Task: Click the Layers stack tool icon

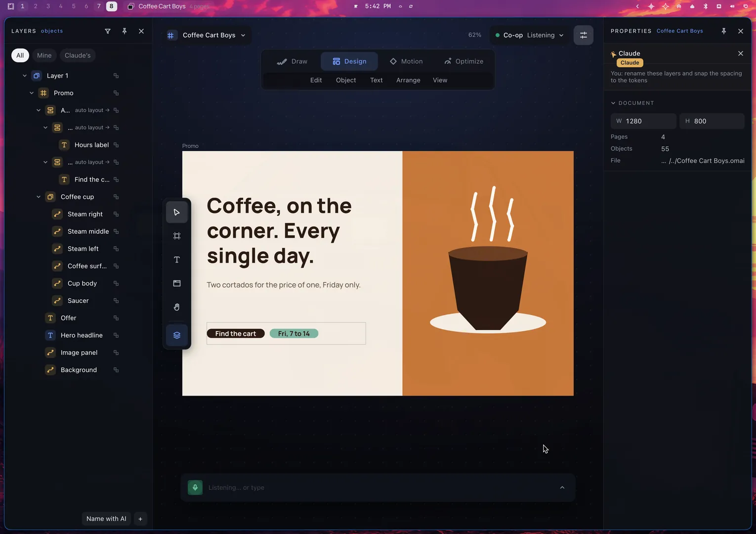Action: coord(177,335)
